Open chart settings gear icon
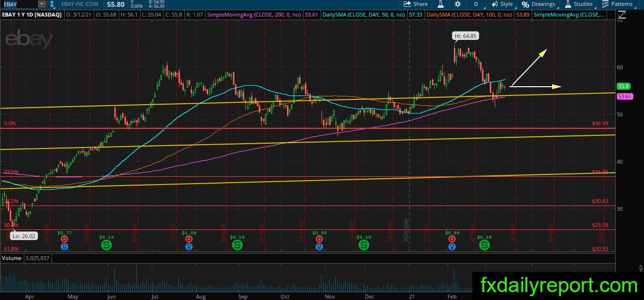Viewport: 644px width, 300px height. (x=457, y=4)
